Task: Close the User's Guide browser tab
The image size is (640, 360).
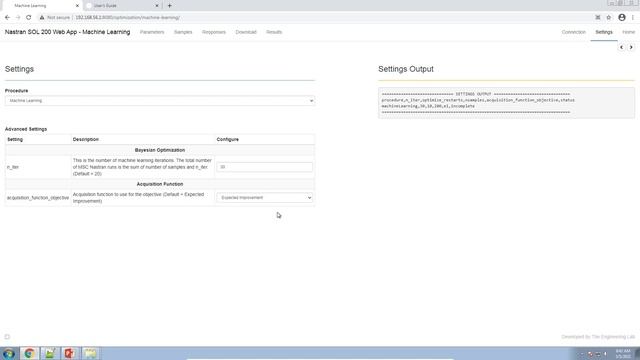Action: coord(157,6)
